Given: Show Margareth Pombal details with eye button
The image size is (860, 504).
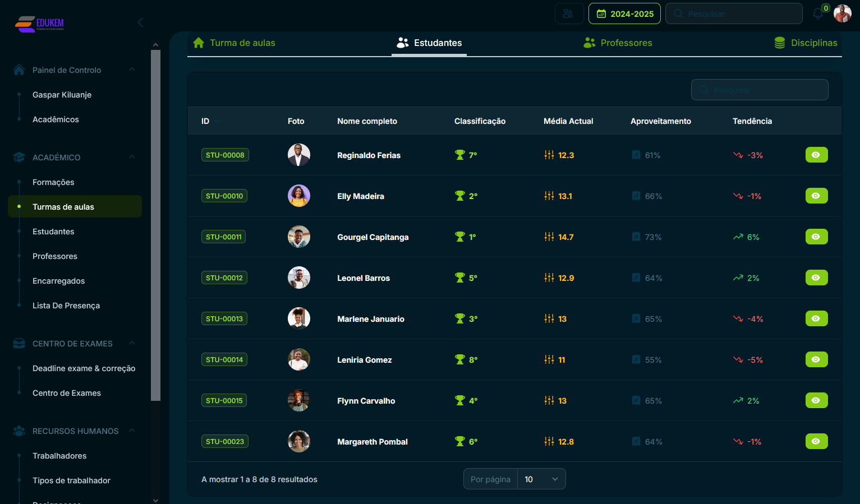Looking at the screenshot, I should [x=816, y=441].
